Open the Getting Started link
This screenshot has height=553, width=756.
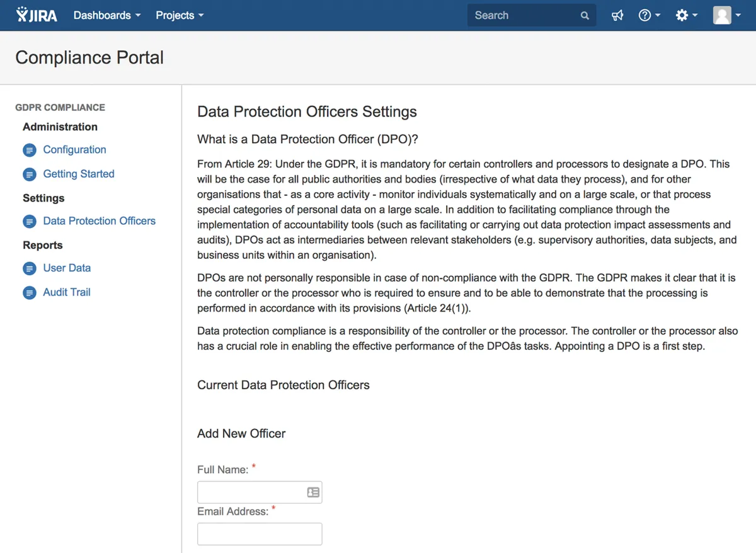[x=79, y=174]
